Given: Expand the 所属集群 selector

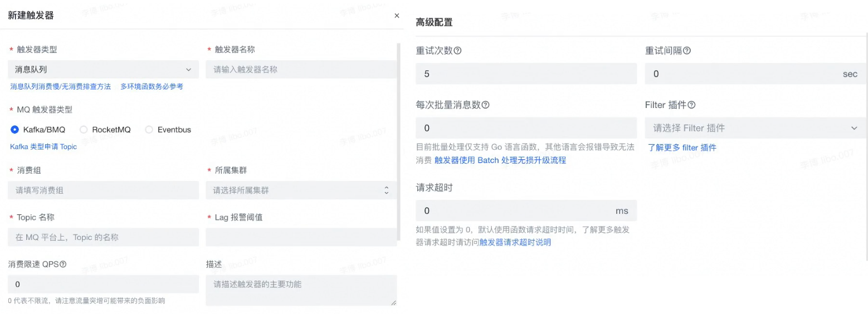Looking at the screenshot, I should click(301, 190).
